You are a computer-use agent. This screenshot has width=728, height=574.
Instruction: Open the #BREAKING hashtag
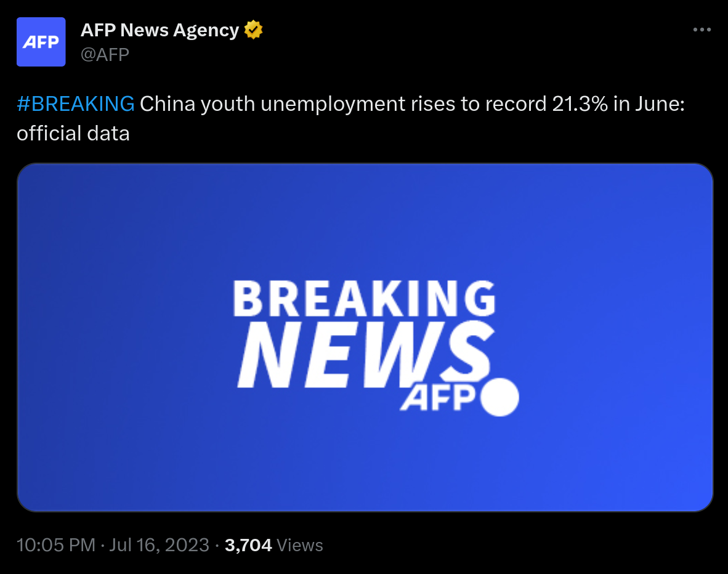(75, 104)
